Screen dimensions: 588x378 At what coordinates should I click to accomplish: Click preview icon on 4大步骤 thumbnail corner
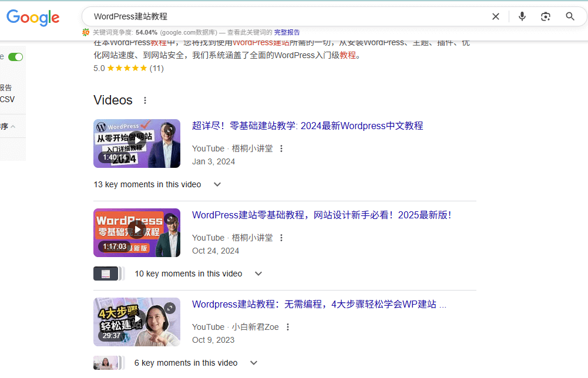[170, 308]
